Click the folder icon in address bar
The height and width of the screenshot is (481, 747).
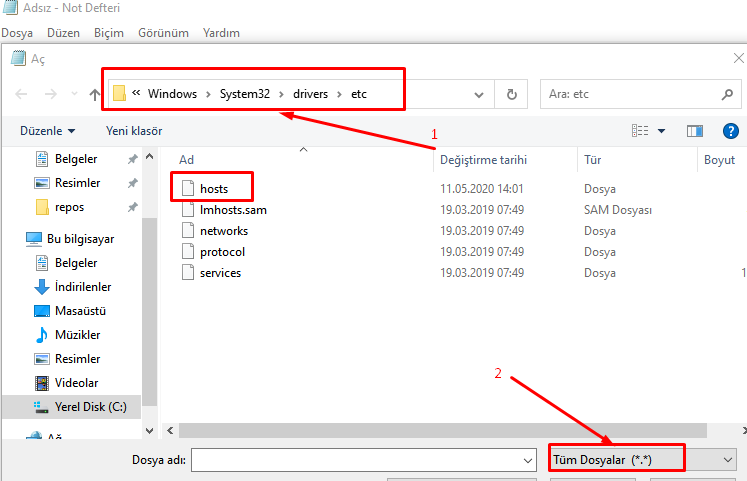[119, 93]
